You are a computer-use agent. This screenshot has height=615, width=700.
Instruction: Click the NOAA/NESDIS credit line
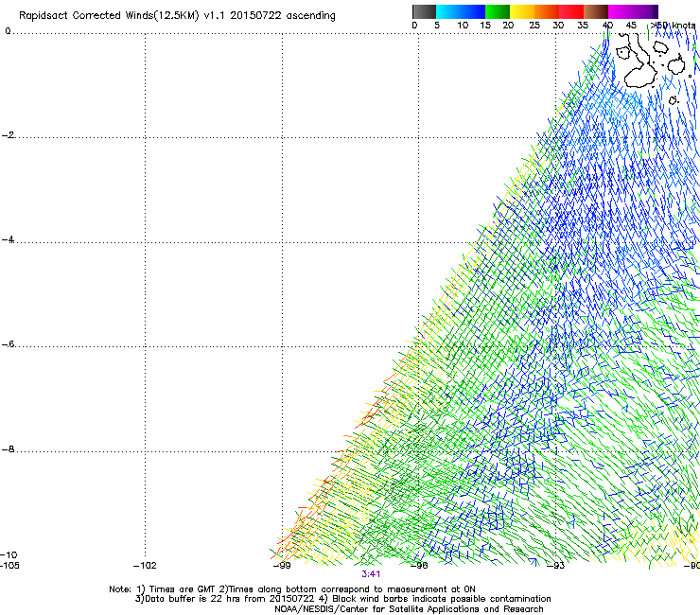(409, 609)
